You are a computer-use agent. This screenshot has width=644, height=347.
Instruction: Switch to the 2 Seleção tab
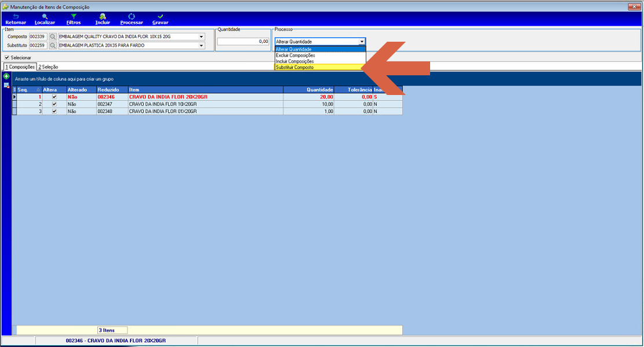click(x=48, y=67)
